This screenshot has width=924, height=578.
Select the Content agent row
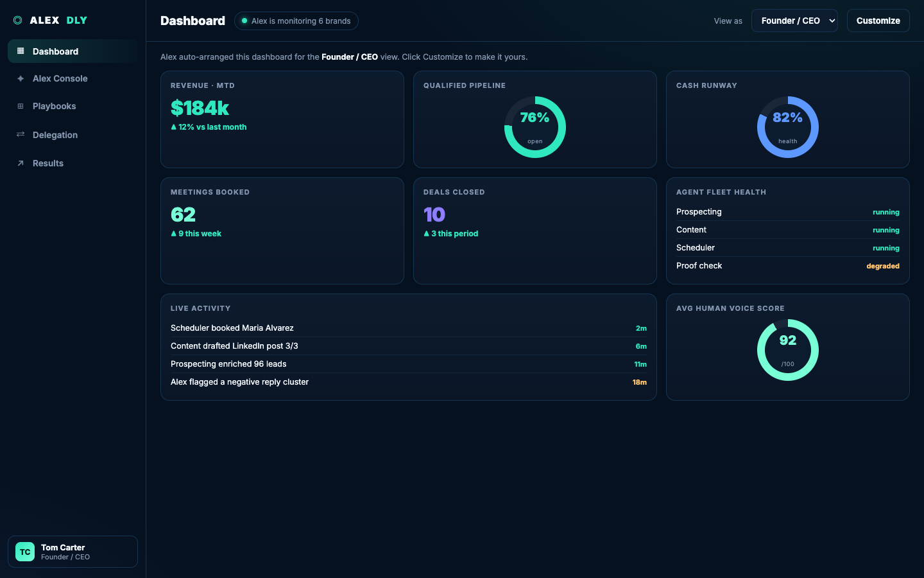[x=788, y=230]
